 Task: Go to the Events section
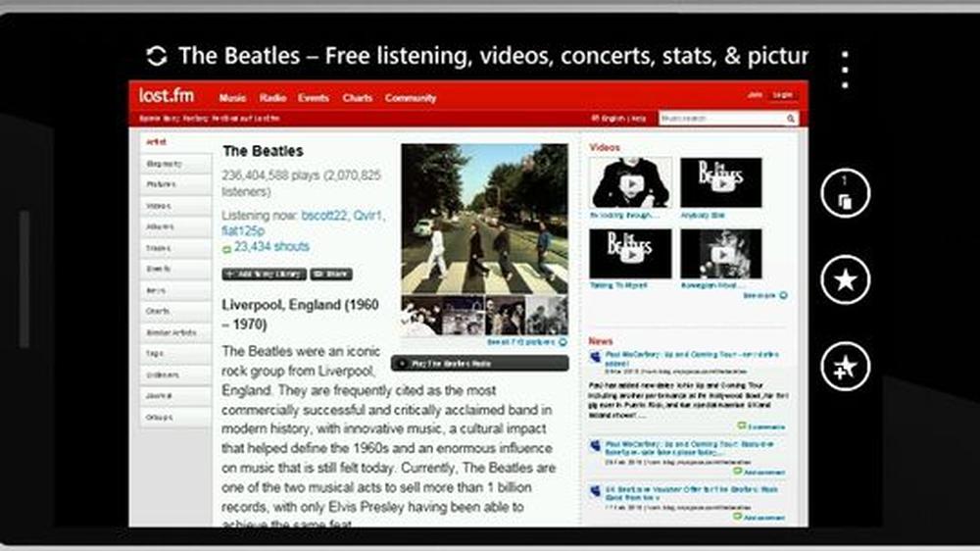314,98
